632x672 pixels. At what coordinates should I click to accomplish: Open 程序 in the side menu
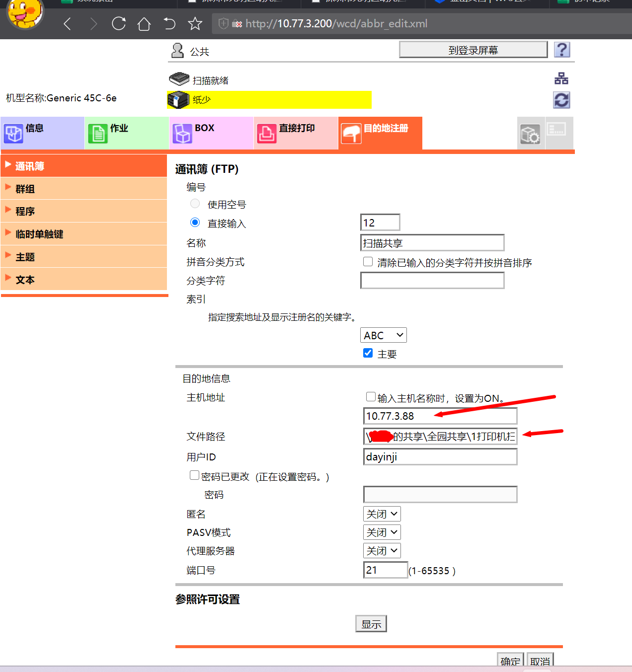tap(83, 211)
